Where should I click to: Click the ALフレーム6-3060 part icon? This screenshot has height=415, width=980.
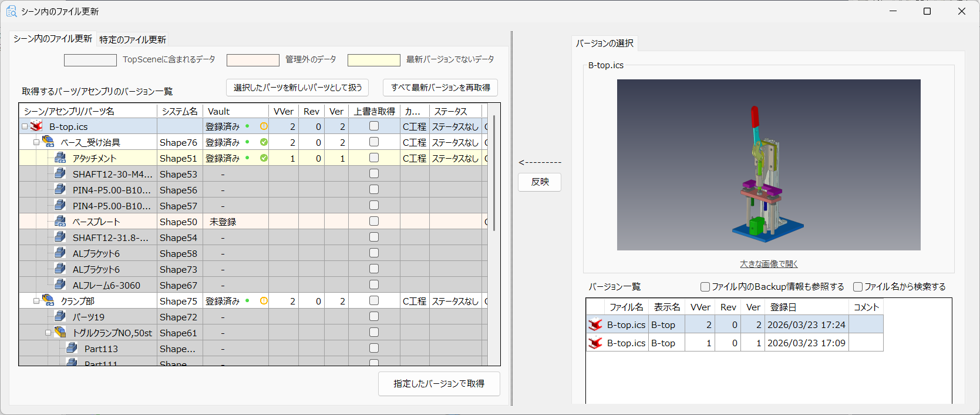point(60,285)
